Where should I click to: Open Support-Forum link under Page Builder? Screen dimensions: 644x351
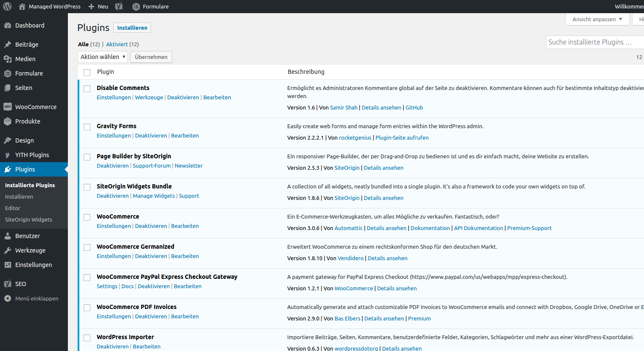tap(151, 166)
